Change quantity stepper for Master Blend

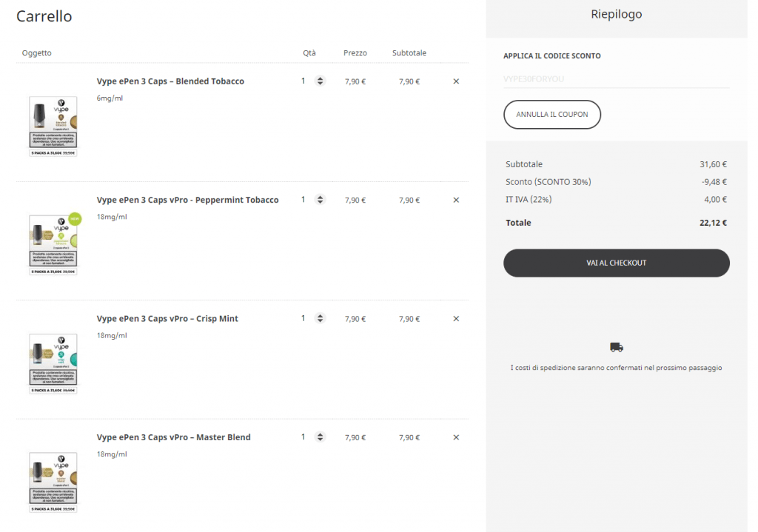(x=320, y=437)
